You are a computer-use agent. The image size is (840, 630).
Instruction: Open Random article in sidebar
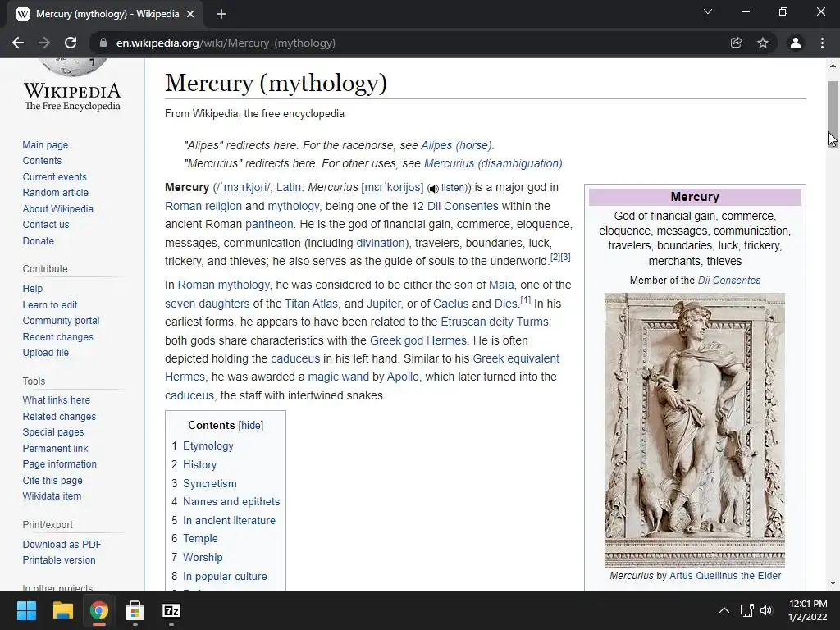56,192
